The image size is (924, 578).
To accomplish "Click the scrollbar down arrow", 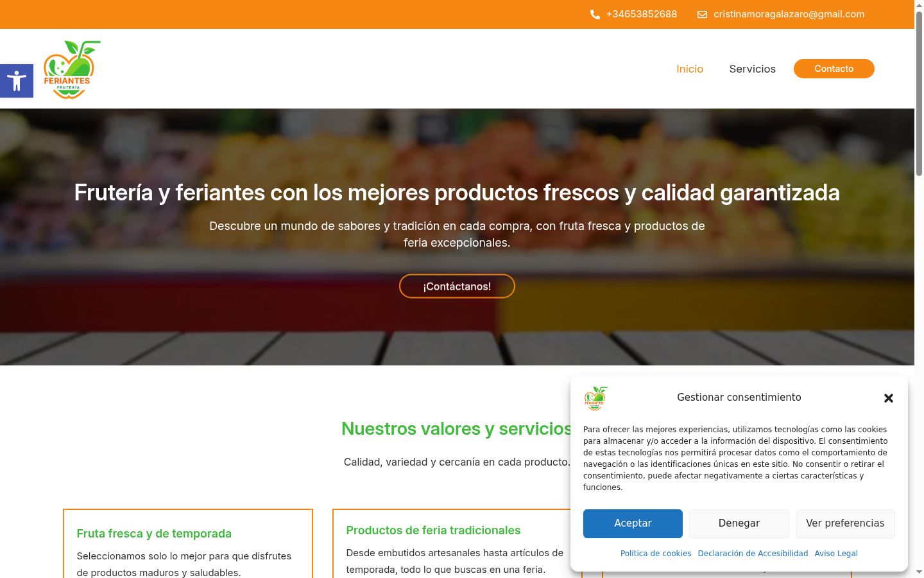I will pos(919,572).
